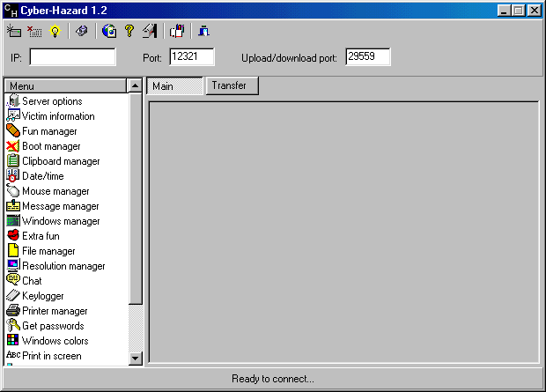Switch to the Transfer tab
546x392 pixels.
click(x=229, y=85)
